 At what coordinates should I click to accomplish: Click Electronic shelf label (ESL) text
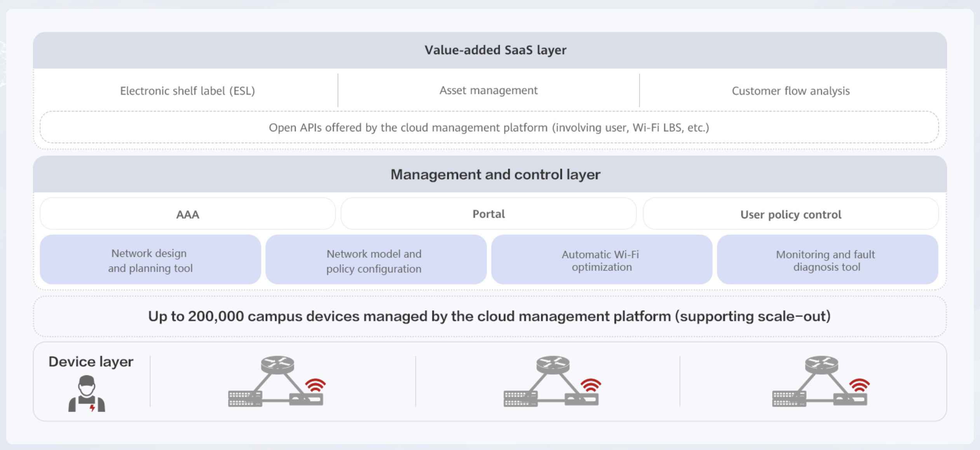coord(187,91)
